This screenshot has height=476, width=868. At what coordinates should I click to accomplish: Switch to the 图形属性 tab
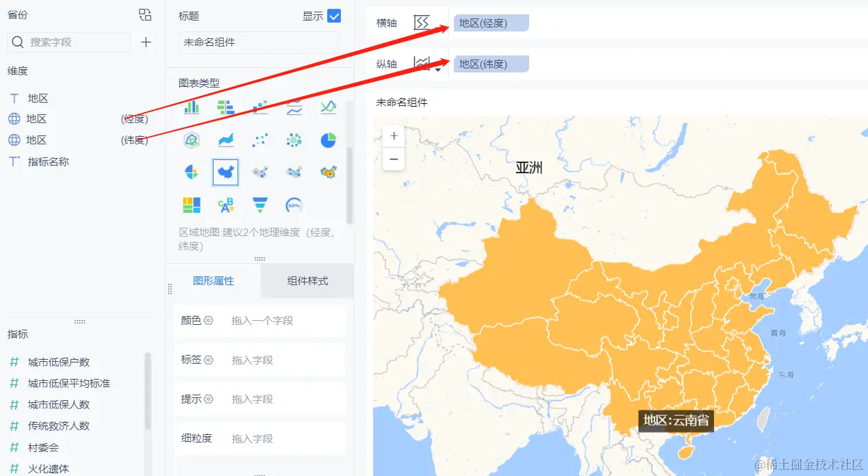(214, 280)
